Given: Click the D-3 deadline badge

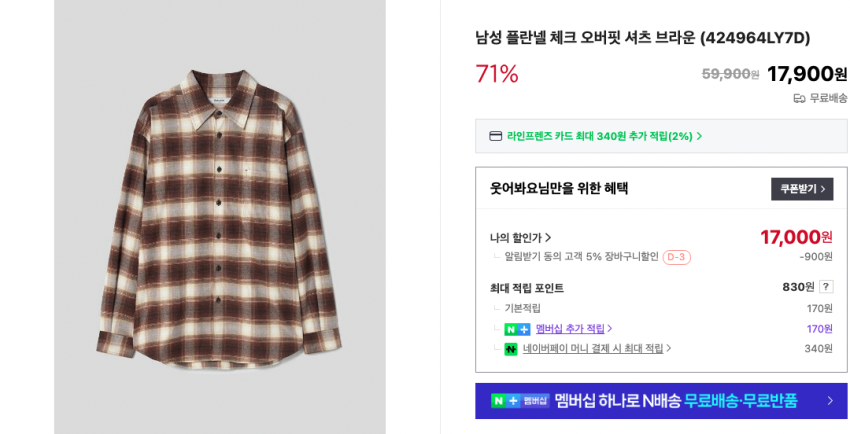Looking at the screenshot, I should [676, 258].
